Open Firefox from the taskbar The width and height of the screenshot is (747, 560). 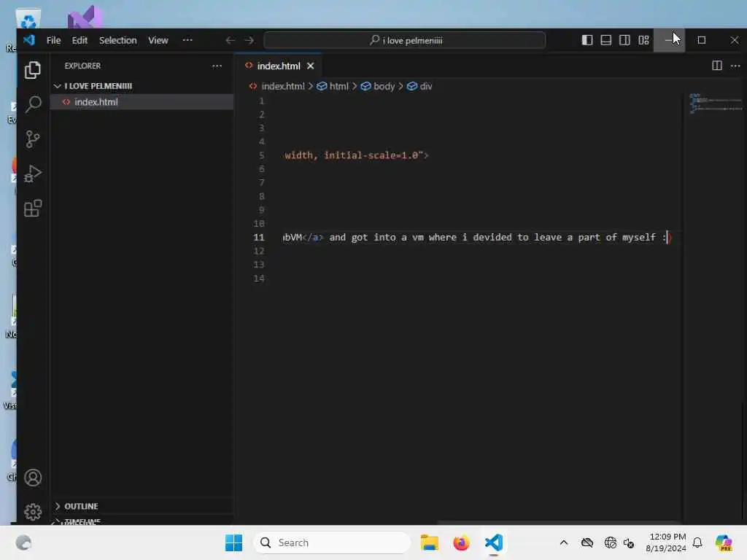point(461,542)
